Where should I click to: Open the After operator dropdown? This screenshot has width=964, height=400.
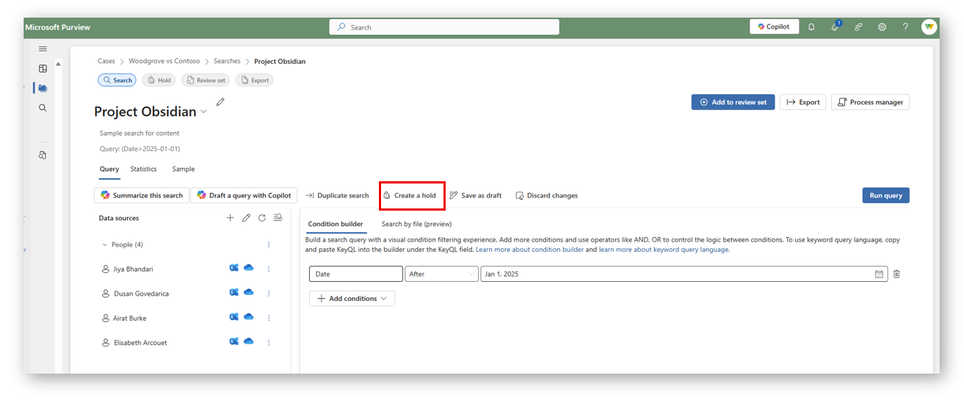(x=441, y=274)
